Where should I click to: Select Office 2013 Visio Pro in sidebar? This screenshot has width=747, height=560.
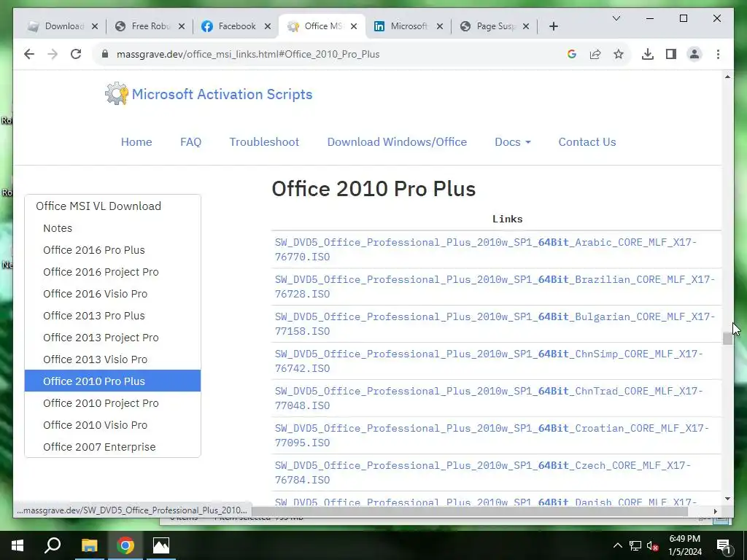112,359
